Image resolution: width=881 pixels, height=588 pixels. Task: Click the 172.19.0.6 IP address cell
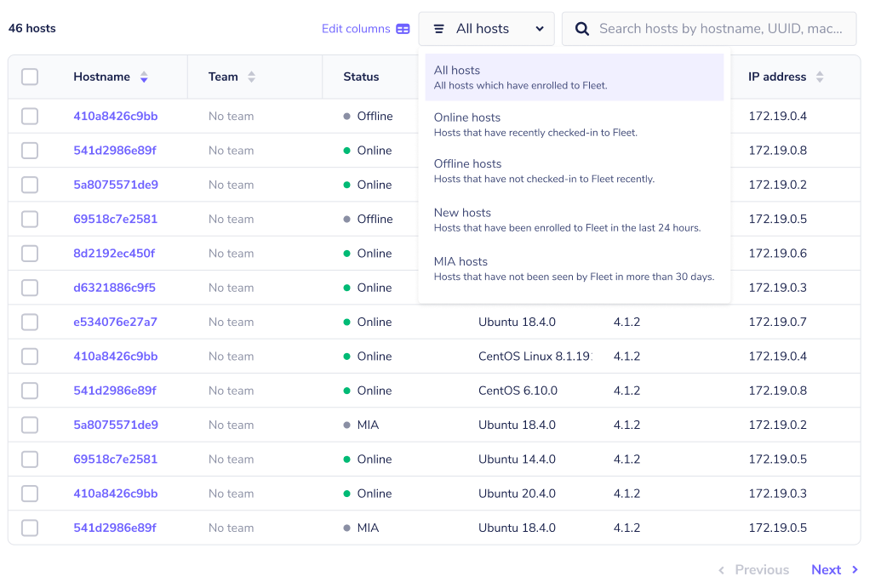pyautogui.click(x=778, y=254)
